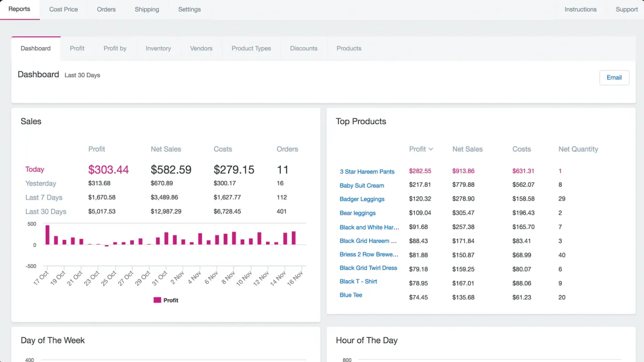Click today's net sales $582.59

coord(171,170)
